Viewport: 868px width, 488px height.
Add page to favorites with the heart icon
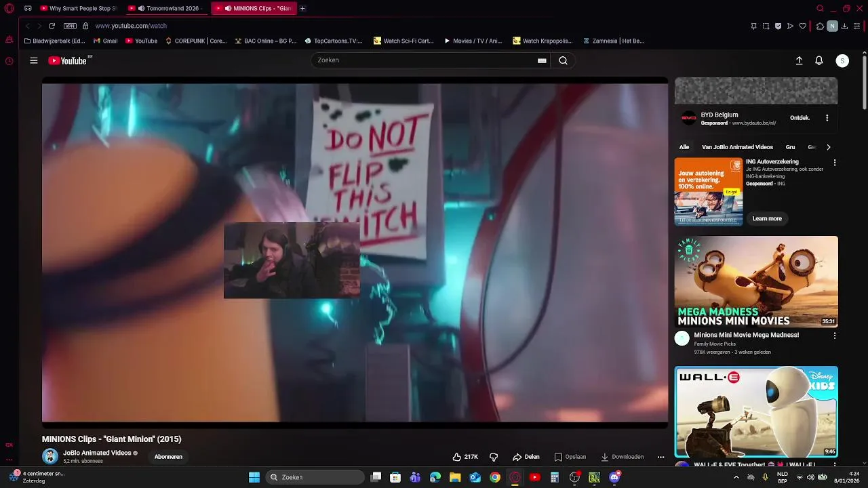pyautogui.click(x=802, y=26)
